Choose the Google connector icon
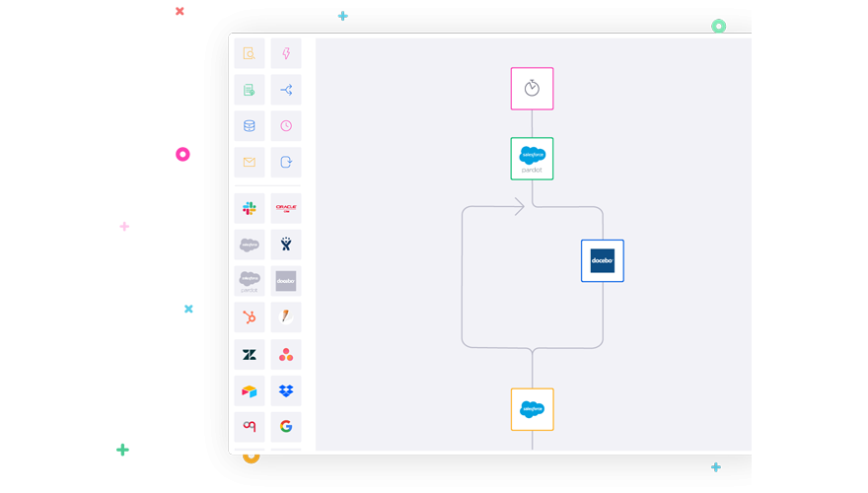The width and height of the screenshot is (868, 493). click(286, 427)
